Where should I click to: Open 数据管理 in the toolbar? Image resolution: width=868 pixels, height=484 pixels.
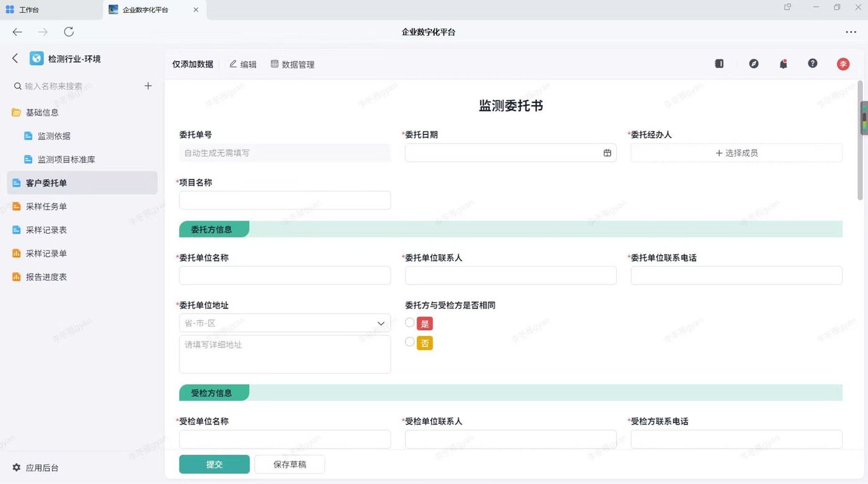[x=293, y=64]
